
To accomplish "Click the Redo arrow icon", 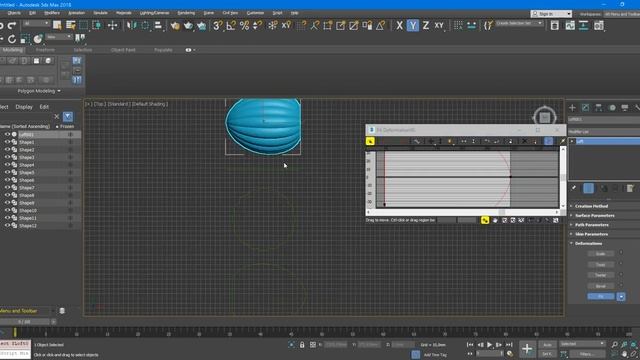I will (12, 26).
